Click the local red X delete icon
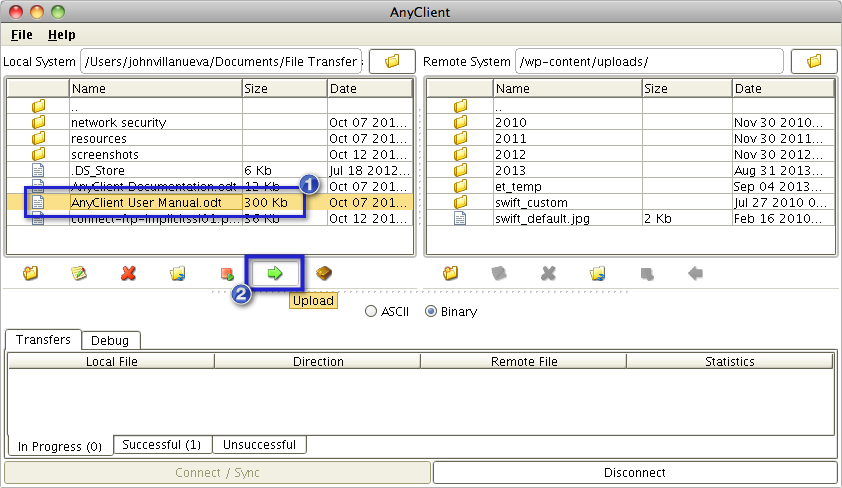Screen dimensions: 842x488 pyautogui.click(x=128, y=273)
